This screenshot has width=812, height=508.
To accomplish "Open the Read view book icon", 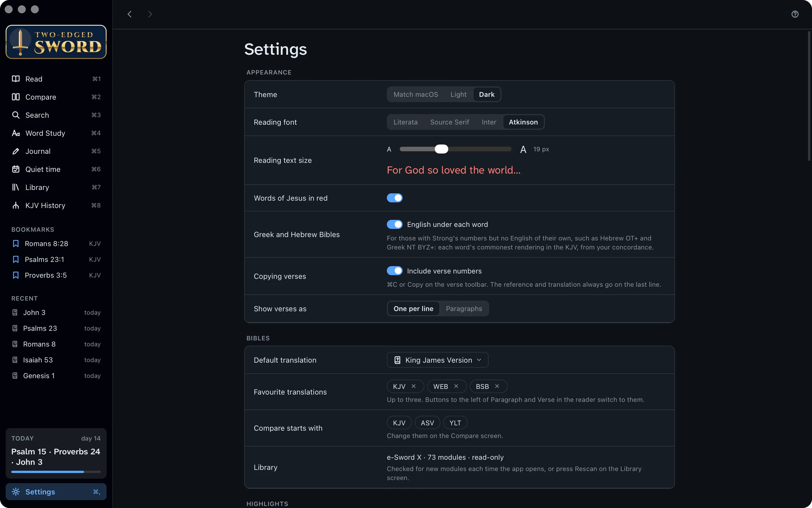I will (x=16, y=79).
